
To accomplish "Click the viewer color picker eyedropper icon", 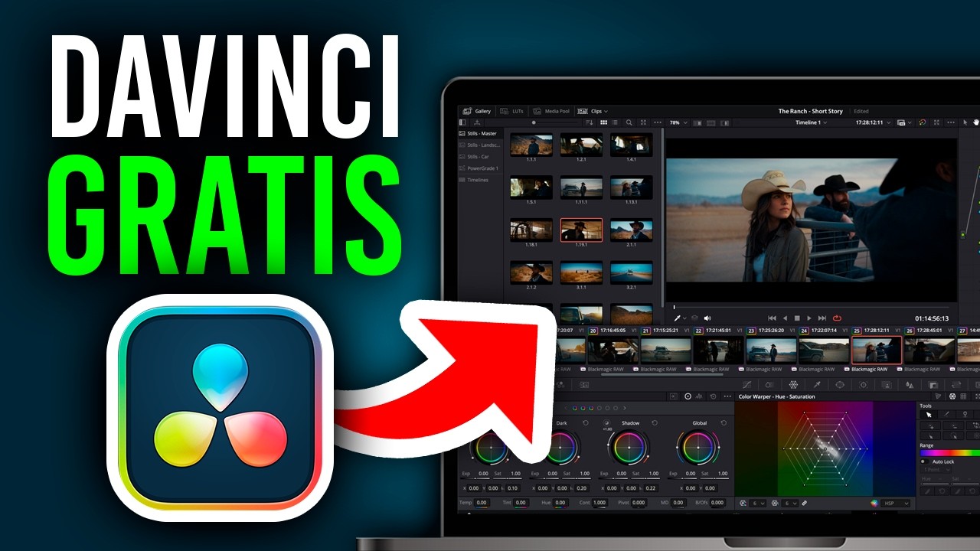I will (x=678, y=318).
